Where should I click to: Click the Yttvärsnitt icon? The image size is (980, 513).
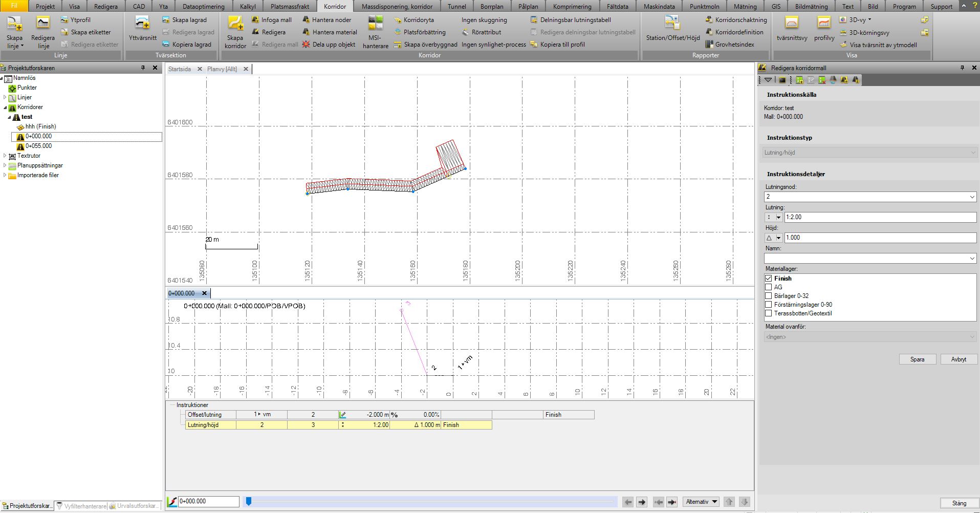coord(142,24)
